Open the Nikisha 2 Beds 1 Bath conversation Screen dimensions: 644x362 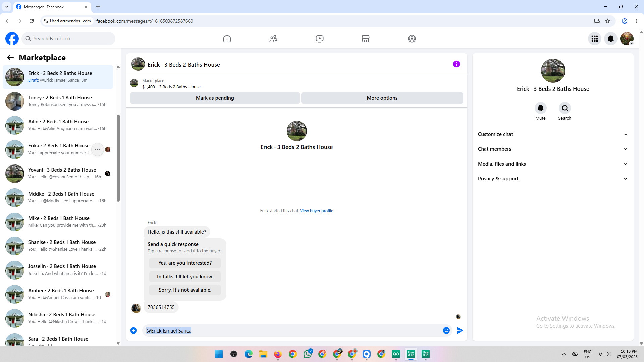(x=58, y=318)
